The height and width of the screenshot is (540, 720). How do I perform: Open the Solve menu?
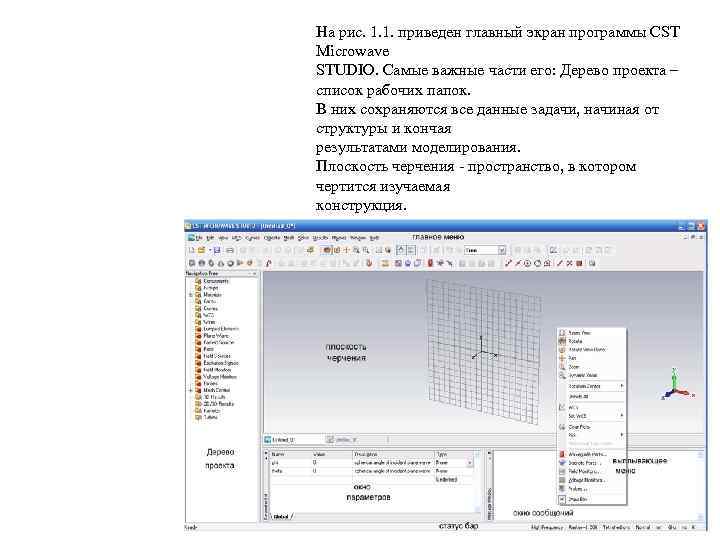coord(303,238)
